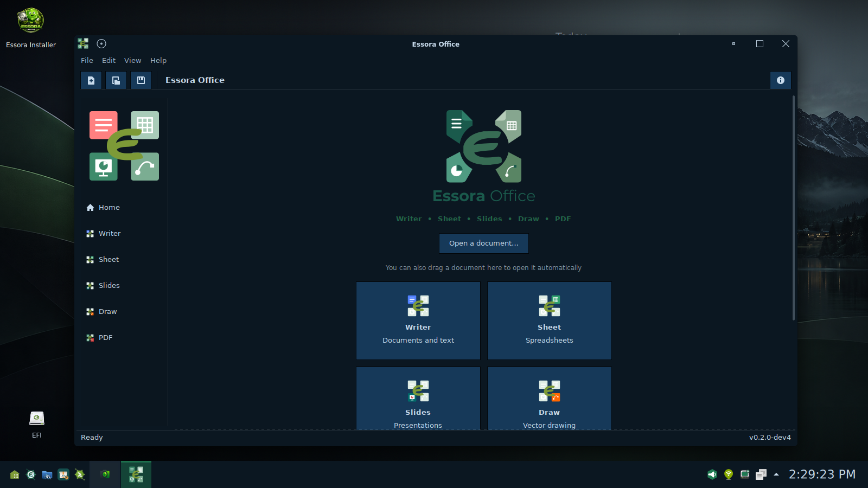Click the 2:29:23 PM clock
The image size is (868, 488).
pos(822,474)
